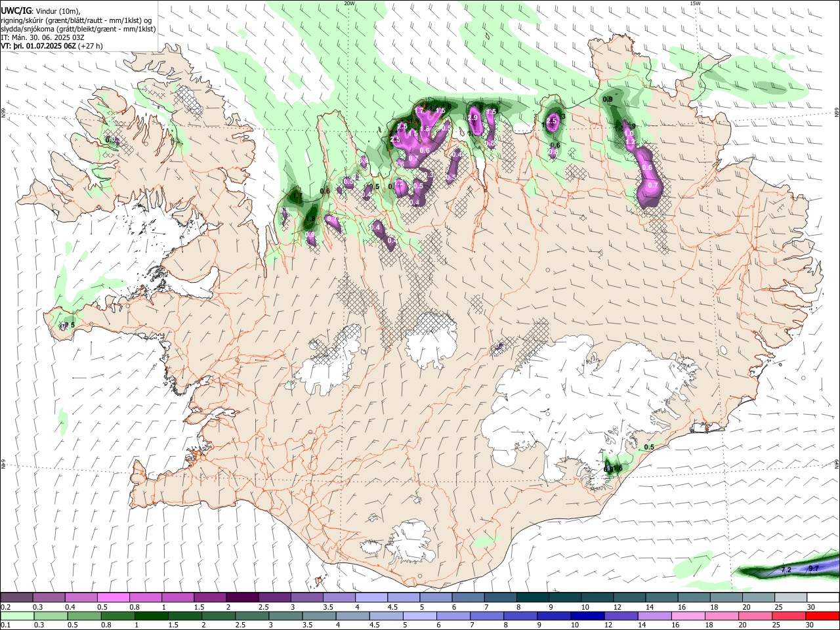Screen dimensions: 840x630
Task: Click the periwinkle 5 rain scale swatch
Action: (x=420, y=616)
